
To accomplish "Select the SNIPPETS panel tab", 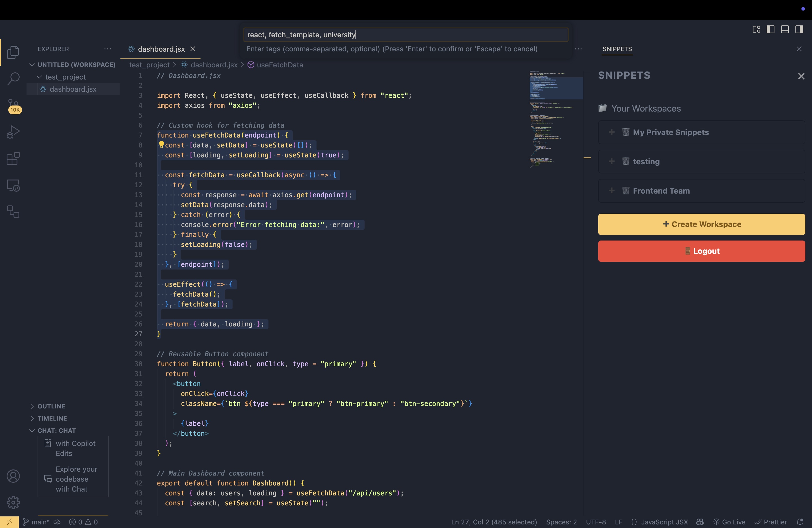I will (617, 49).
